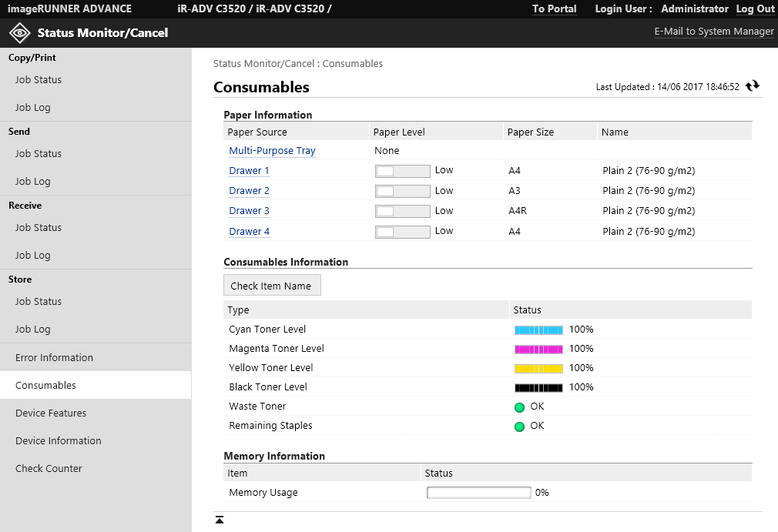The height and width of the screenshot is (532, 778).
Task: Click Log Out in the header
Action: pos(755,9)
